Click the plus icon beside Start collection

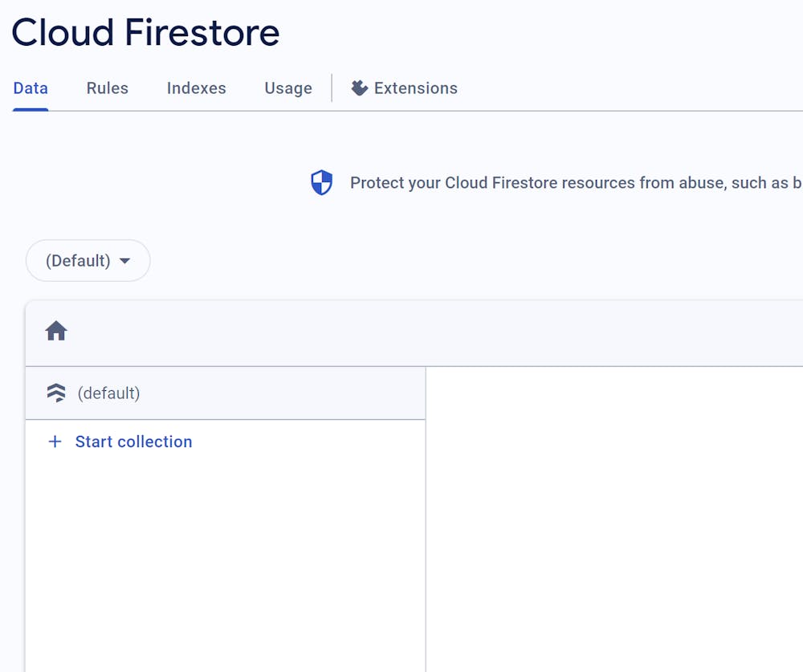click(55, 442)
